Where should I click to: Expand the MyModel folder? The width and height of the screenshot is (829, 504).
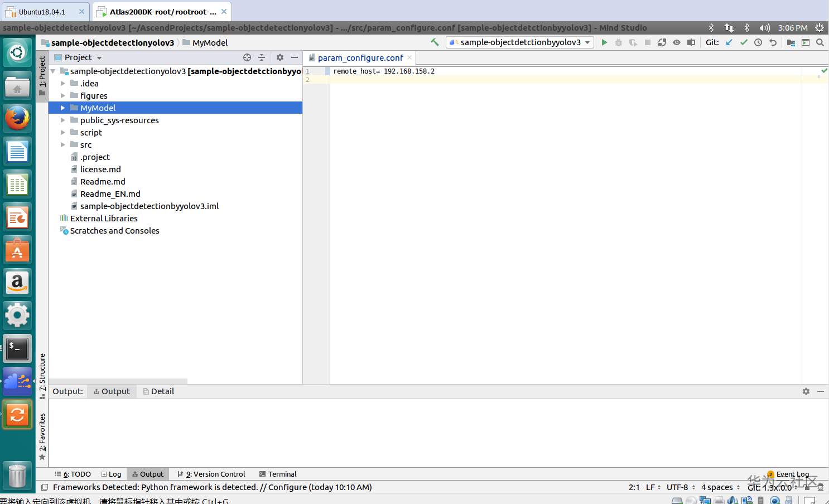(x=63, y=108)
